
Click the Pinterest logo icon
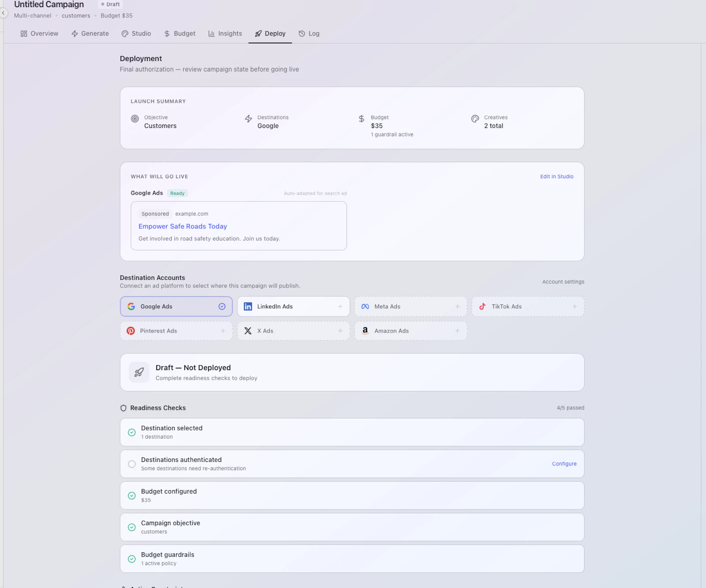pyautogui.click(x=131, y=331)
